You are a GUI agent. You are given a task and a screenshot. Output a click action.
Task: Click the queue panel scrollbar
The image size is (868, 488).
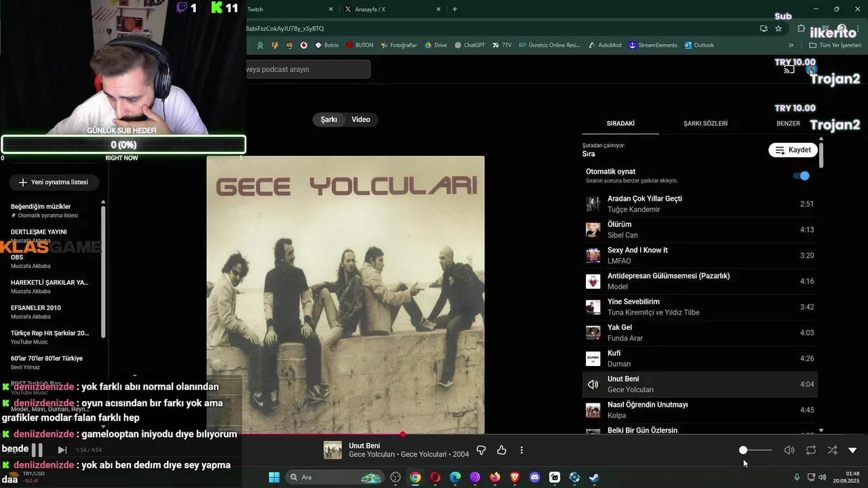coord(821,156)
